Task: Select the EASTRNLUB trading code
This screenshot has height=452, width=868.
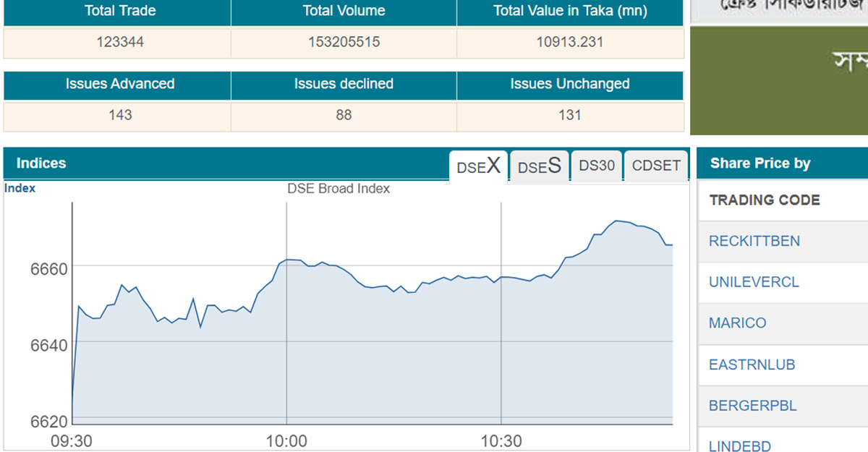Action: 752,364
